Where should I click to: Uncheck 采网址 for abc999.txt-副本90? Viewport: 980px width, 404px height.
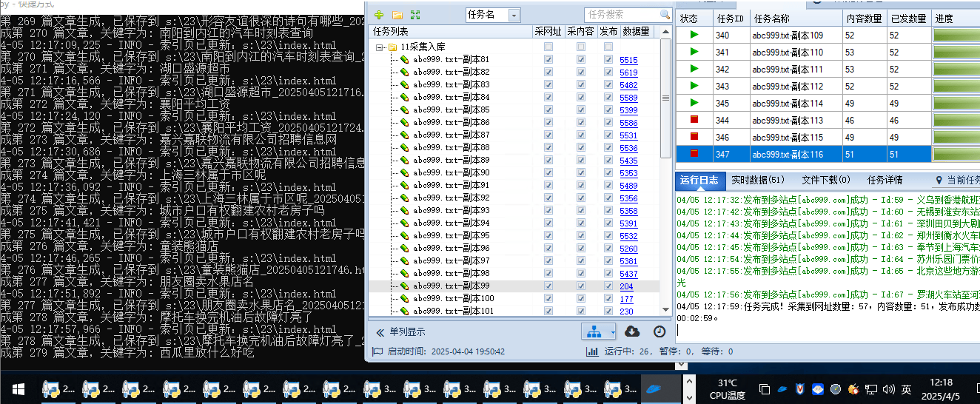point(548,173)
